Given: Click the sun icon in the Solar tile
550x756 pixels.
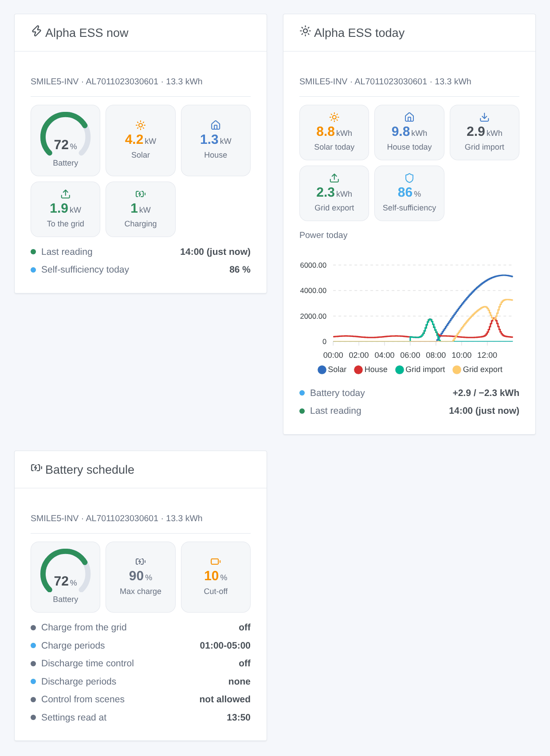Looking at the screenshot, I should [x=141, y=125].
